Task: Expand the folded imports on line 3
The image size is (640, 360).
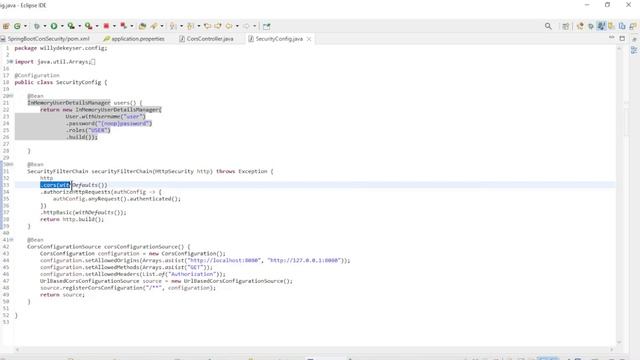Action: tap(11, 62)
